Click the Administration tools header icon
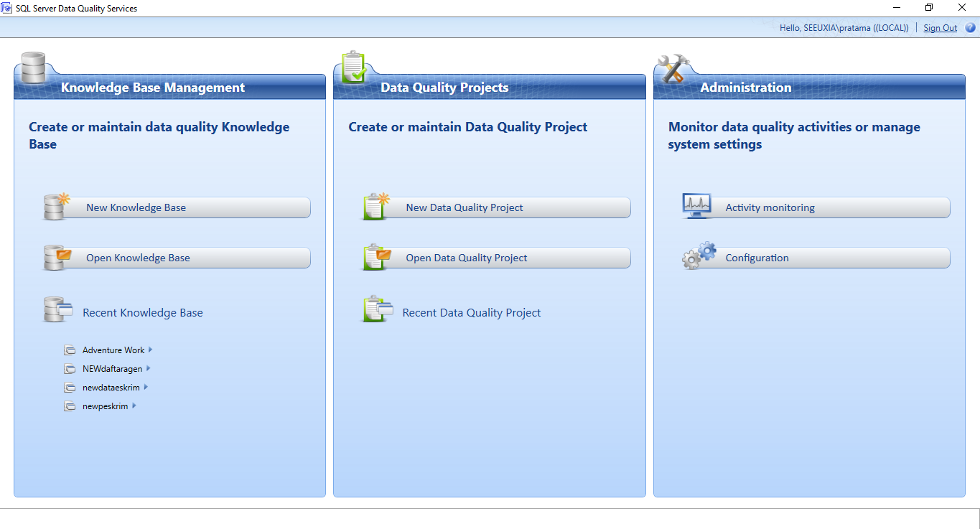The width and height of the screenshot is (980, 529). click(x=674, y=69)
